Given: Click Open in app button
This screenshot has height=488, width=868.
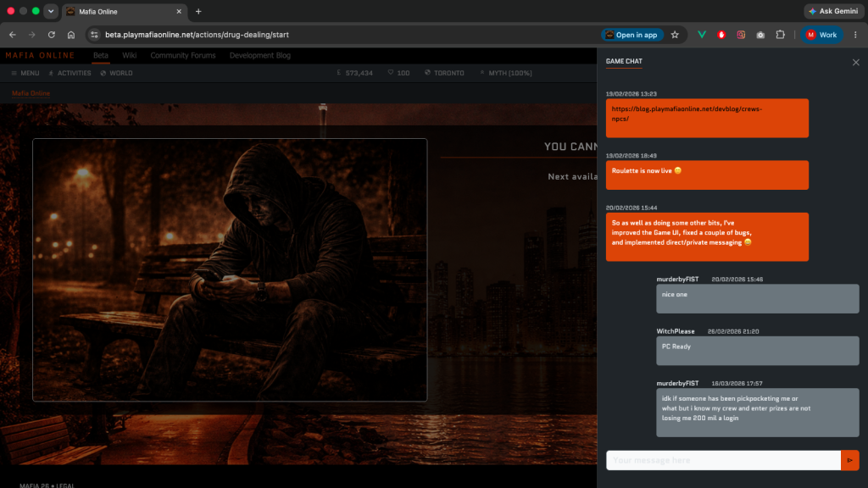Looking at the screenshot, I should pos(632,35).
